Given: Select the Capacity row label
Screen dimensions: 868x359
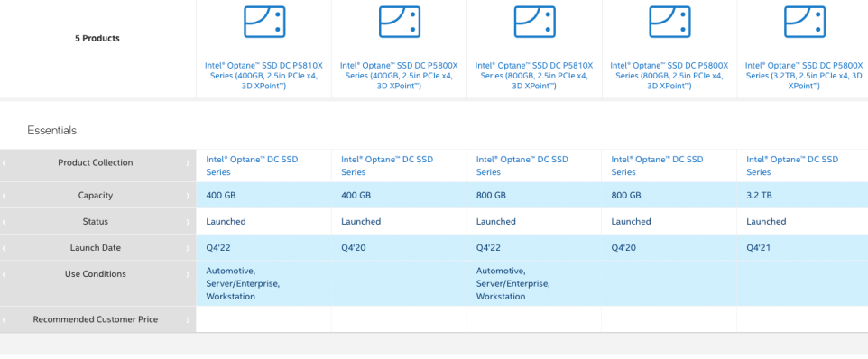Looking at the screenshot, I should pyautogui.click(x=96, y=195).
